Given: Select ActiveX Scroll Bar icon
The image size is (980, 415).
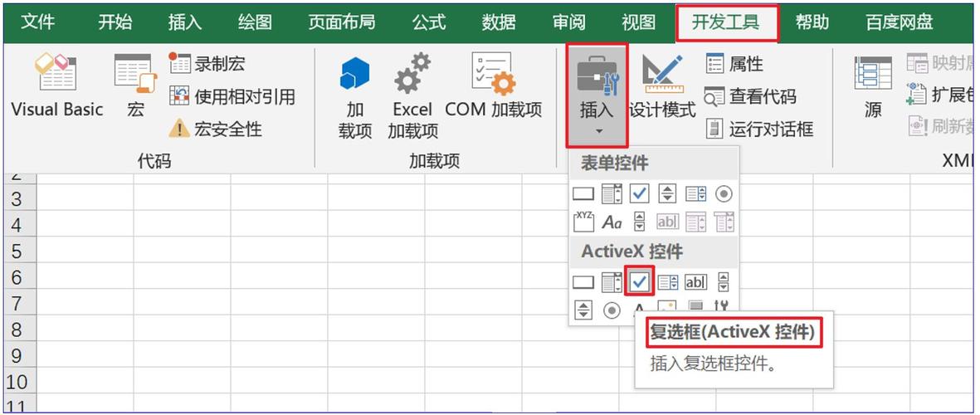Looking at the screenshot, I should (x=723, y=282).
